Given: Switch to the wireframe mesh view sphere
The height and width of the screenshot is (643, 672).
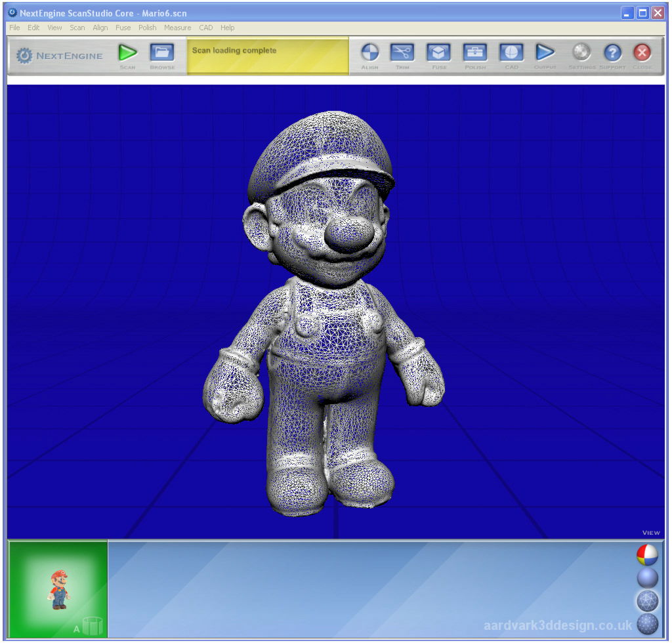Looking at the screenshot, I should pyautogui.click(x=647, y=600).
